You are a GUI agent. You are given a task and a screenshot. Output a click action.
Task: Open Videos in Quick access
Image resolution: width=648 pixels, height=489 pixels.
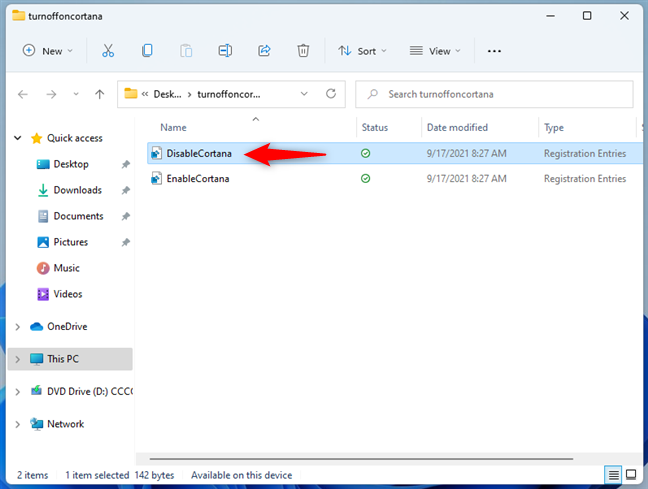(x=67, y=294)
